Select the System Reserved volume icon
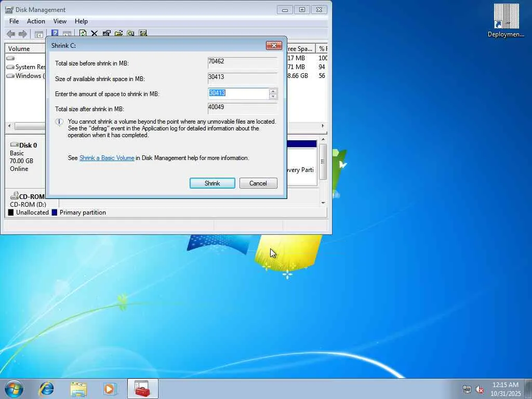 tap(10, 67)
